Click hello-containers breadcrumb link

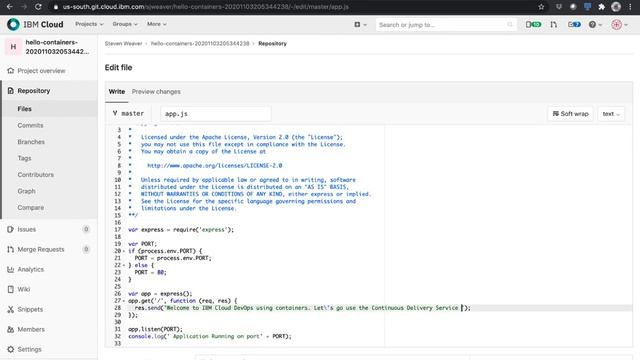[x=200, y=44]
